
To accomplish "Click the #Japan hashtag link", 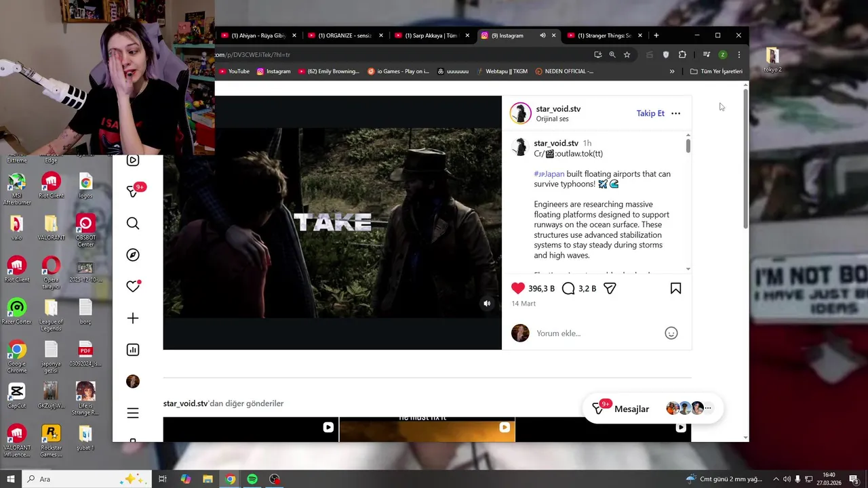I will [x=549, y=174].
